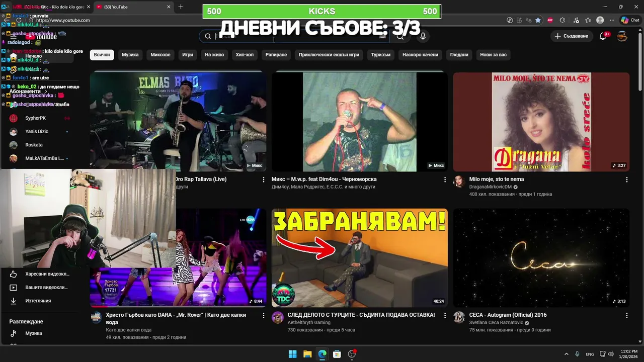
Task: Open the browser media control music icon
Action: [575, 20]
